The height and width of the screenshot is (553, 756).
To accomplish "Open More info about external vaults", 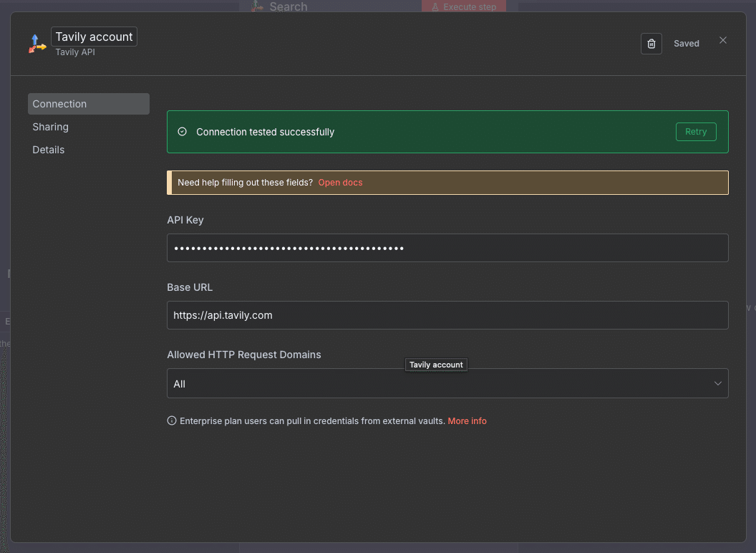I will tap(467, 420).
